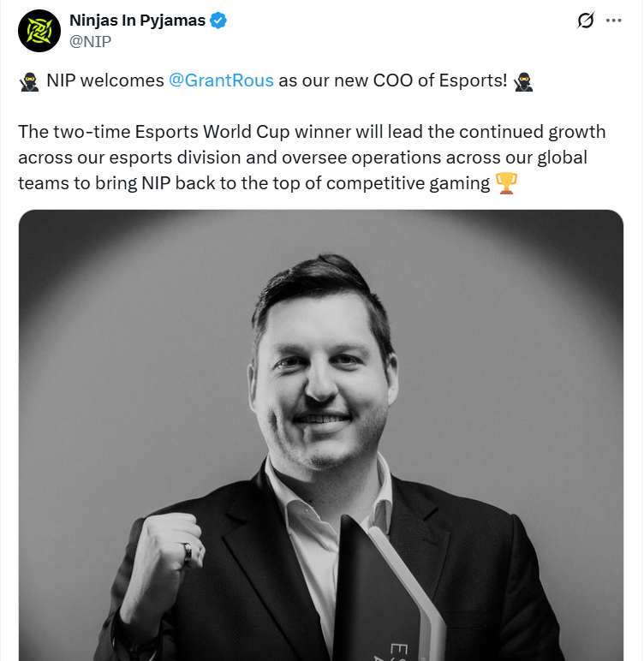Click the "NIP welcomes" text

(104, 81)
